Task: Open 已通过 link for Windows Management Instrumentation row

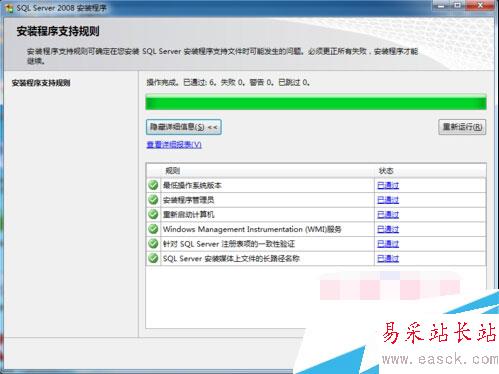Action: coord(388,229)
